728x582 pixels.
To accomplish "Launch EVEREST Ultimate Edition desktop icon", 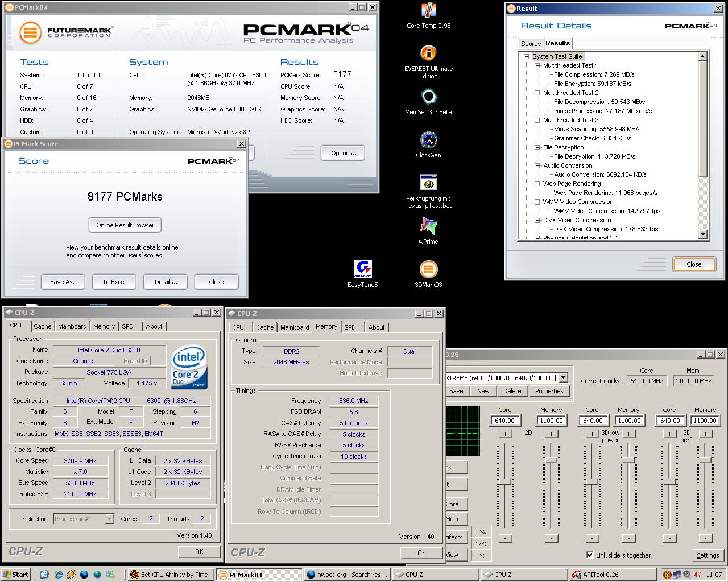I will (x=428, y=54).
